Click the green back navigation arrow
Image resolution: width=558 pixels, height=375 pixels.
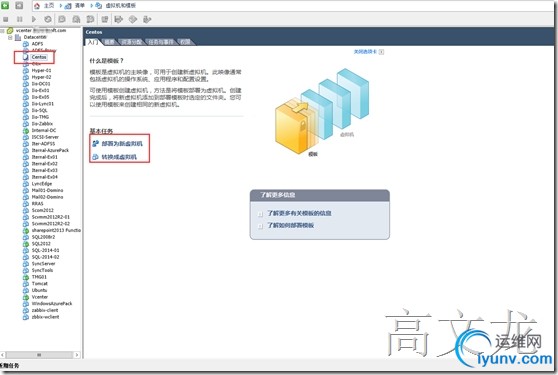[5, 5]
